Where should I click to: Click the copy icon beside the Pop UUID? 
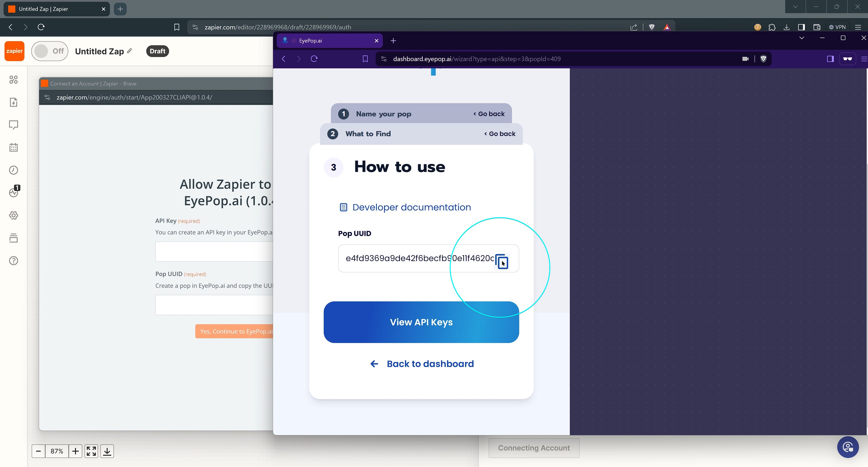[x=501, y=261]
